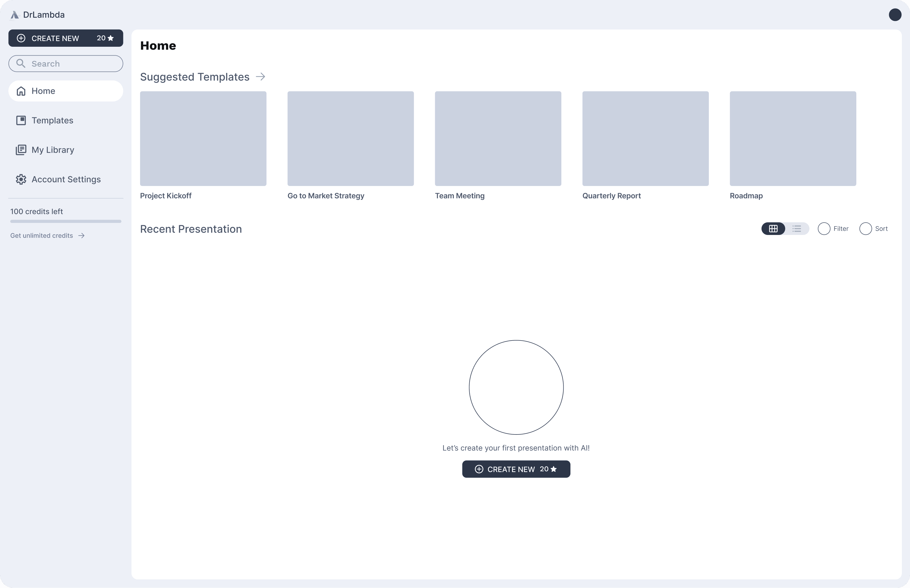This screenshot has height=588, width=910.
Task: Click the Templates sidebar icon
Action: (21, 121)
